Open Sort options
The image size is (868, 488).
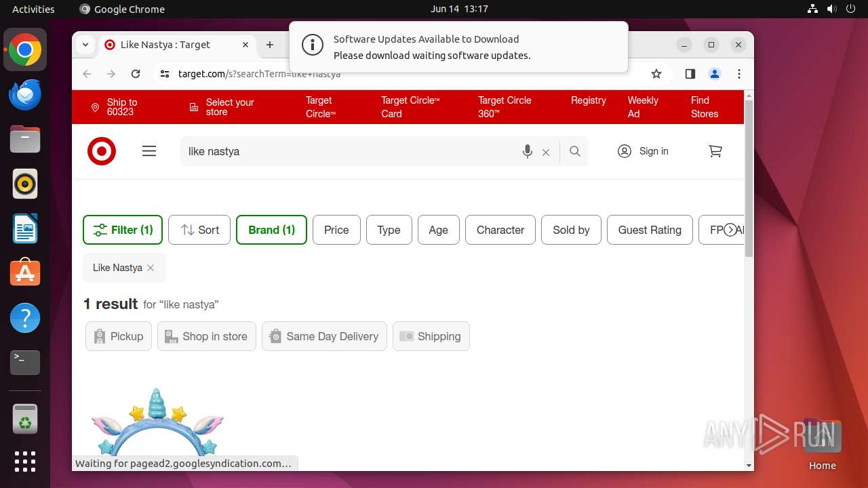point(199,230)
